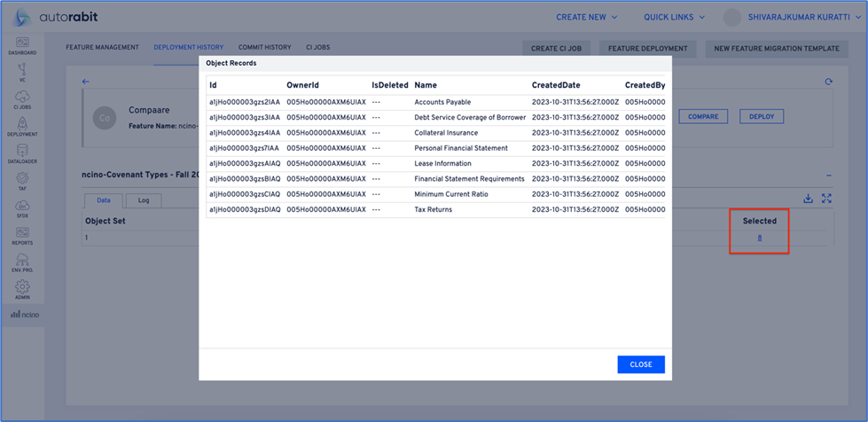Close the Object Records dialog

point(640,364)
